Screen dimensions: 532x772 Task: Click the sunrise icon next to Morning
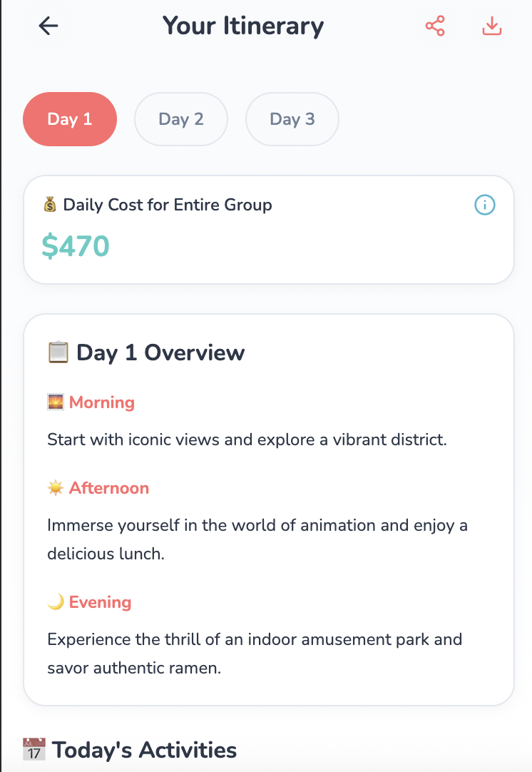56,402
